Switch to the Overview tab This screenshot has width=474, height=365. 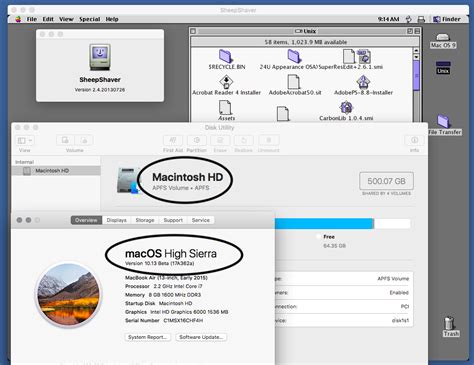coord(86,220)
